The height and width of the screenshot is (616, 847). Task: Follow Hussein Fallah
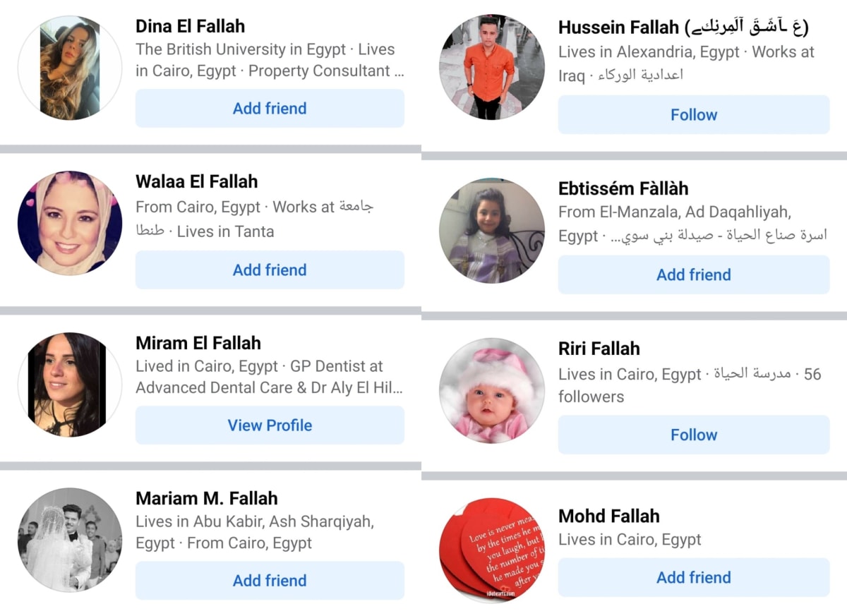694,115
